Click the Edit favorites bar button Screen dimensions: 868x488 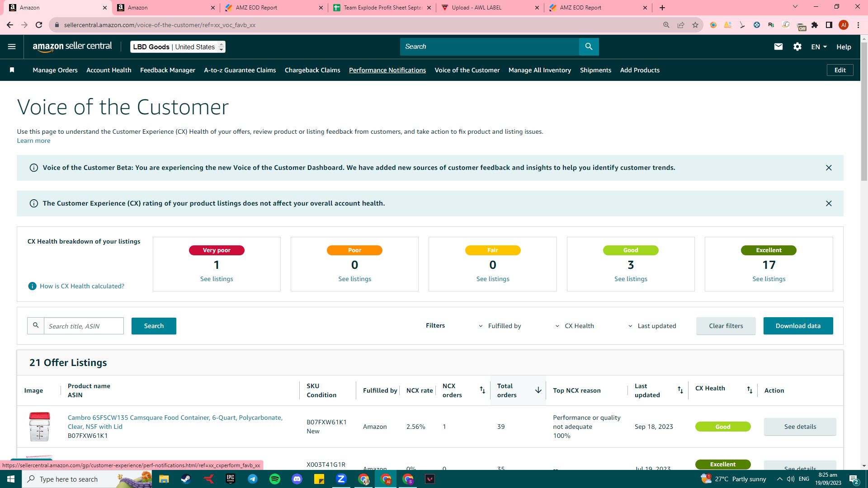click(840, 70)
